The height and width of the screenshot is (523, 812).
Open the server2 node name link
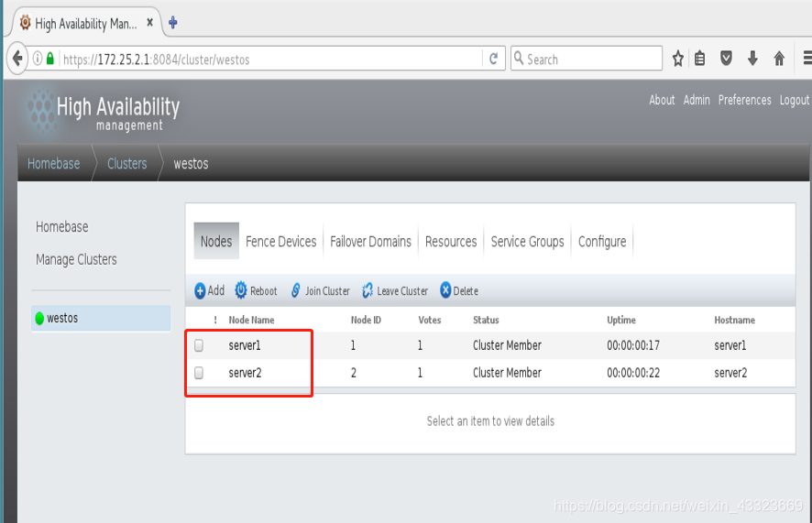[x=245, y=373]
